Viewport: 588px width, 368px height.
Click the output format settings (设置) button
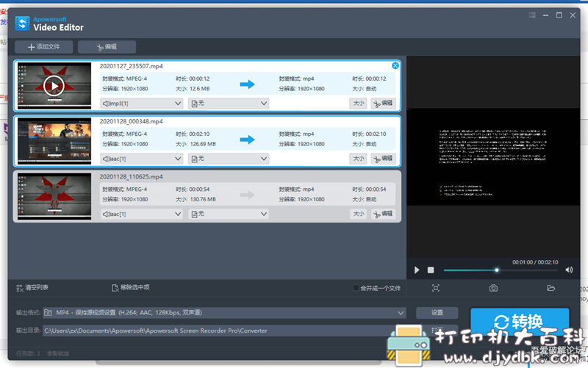(437, 312)
